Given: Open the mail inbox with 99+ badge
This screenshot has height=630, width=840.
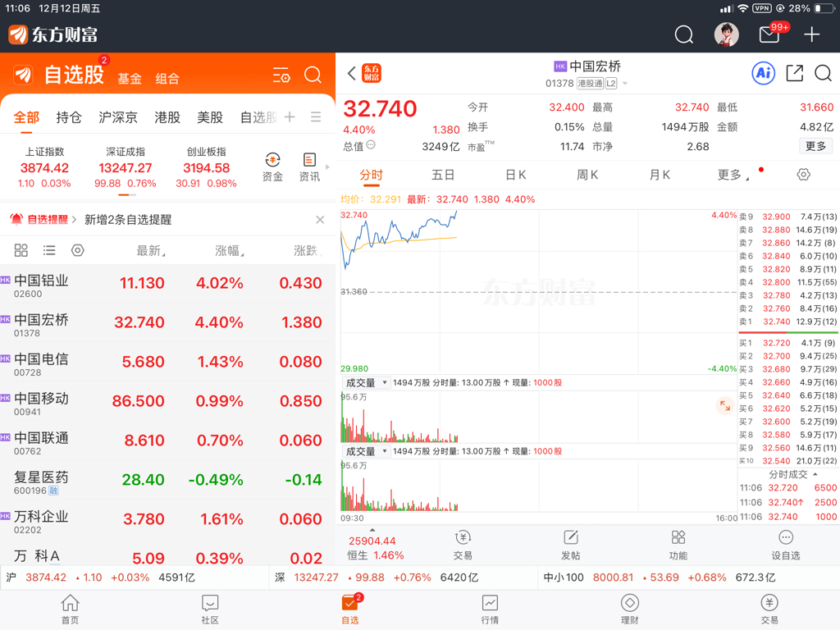Looking at the screenshot, I should coord(769,34).
